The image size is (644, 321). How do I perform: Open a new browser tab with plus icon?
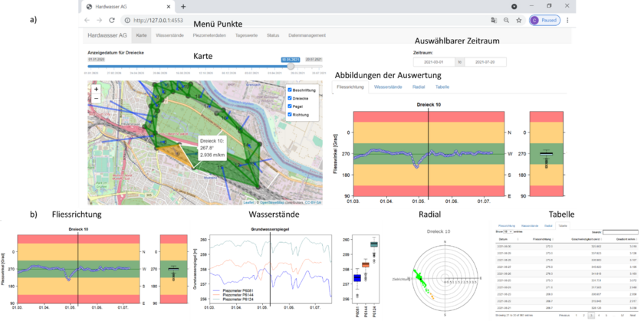click(182, 6)
